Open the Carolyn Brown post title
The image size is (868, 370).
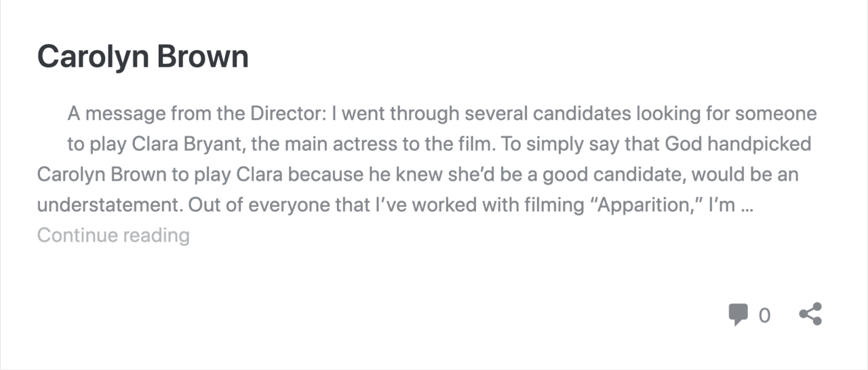pyautogui.click(x=143, y=57)
